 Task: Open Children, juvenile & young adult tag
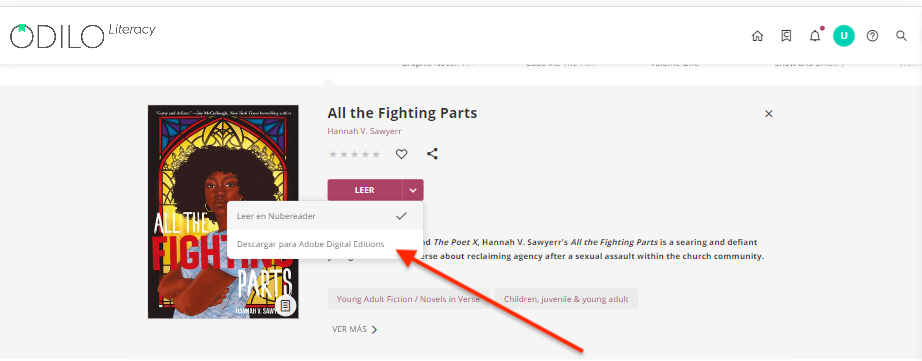click(566, 299)
